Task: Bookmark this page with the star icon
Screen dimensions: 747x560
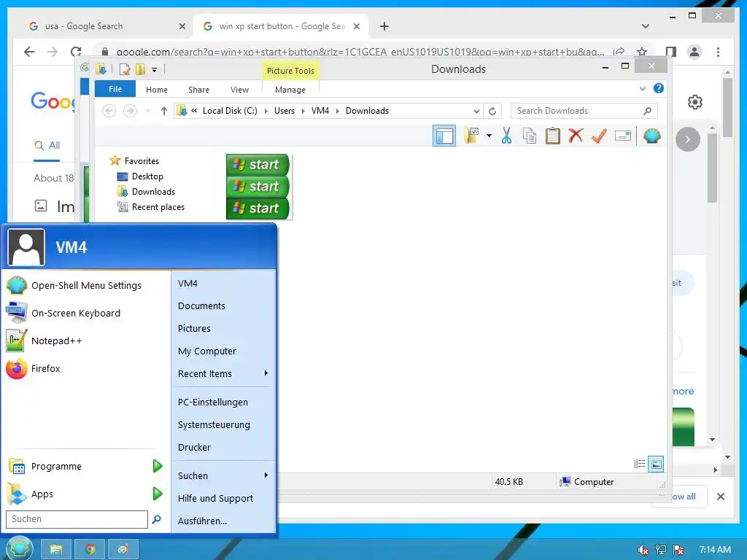Action: (x=642, y=52)
